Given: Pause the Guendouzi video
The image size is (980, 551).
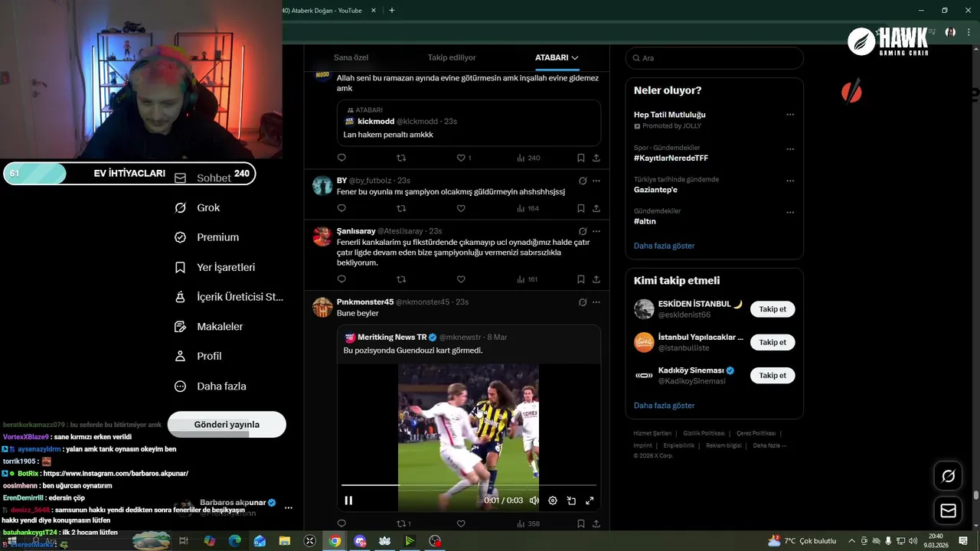Looking at the screenshot, I should click(348, 500).
